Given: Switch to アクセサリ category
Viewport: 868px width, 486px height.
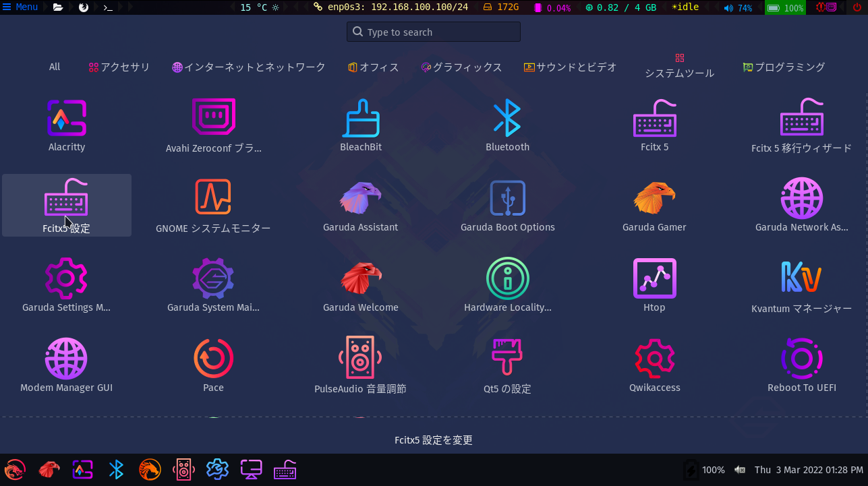Looking at the screenshot, I should 119,67.
